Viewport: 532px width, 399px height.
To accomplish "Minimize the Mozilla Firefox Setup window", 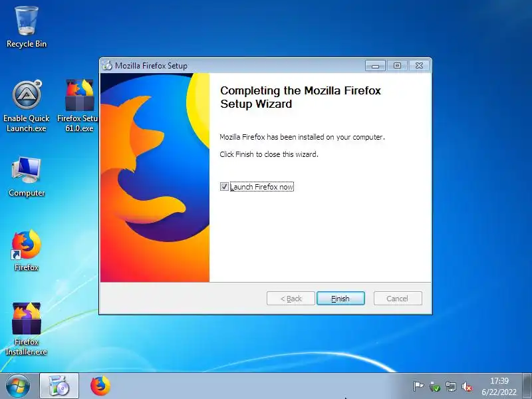I will point(375,65).
